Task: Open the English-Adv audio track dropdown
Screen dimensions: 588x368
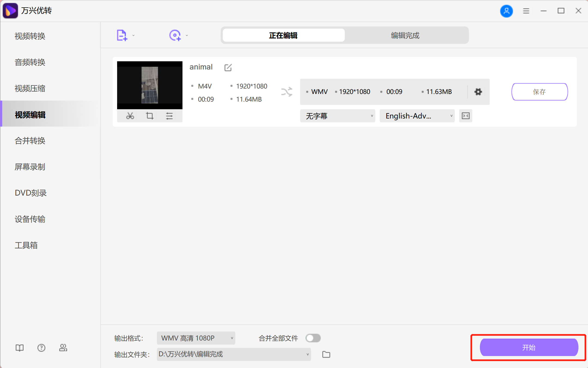Action: coord(417,116)
